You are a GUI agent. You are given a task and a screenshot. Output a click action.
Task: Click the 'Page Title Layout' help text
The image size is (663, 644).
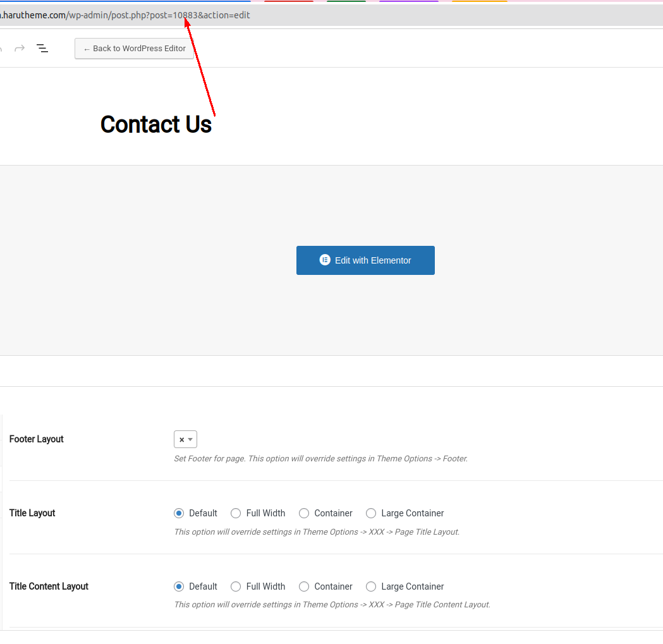317,532
